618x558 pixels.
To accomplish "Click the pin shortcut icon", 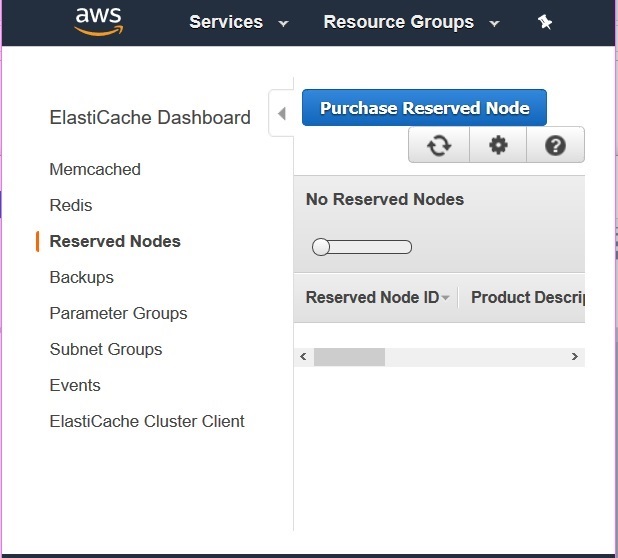I will pyautogui.click(x=545, y=22).
